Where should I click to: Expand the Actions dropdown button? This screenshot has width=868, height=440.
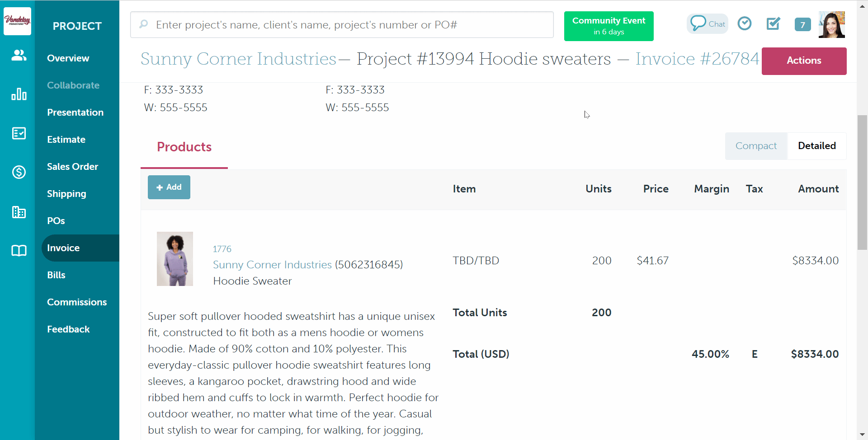pyautogui.click(x=804, y=61)
